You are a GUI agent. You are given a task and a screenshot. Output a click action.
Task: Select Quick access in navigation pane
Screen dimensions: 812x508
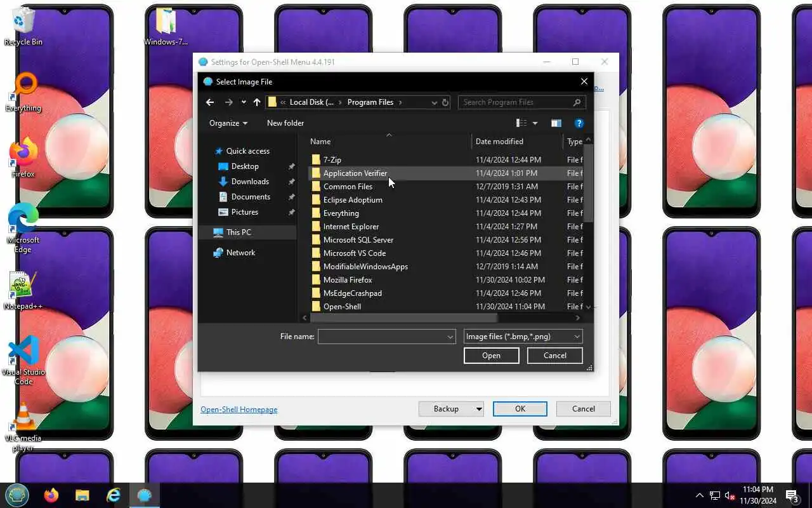[x=248, y=151]
